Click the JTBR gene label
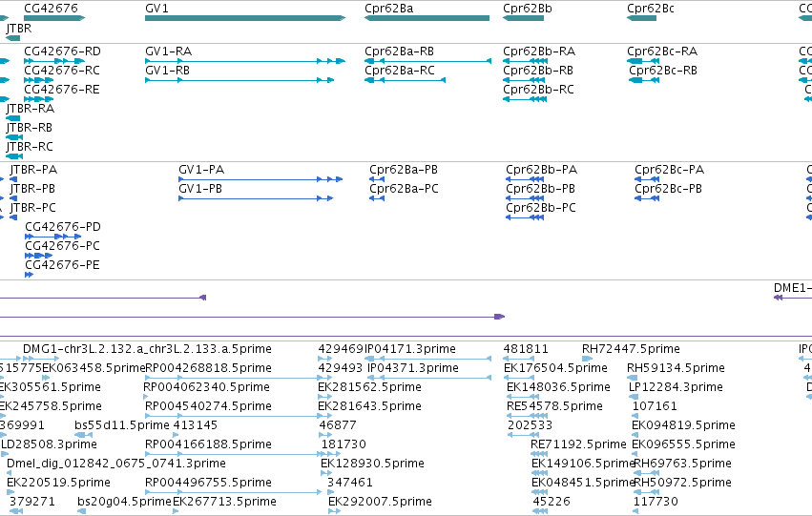Screen dimensions: 812x516 (19, 28)
